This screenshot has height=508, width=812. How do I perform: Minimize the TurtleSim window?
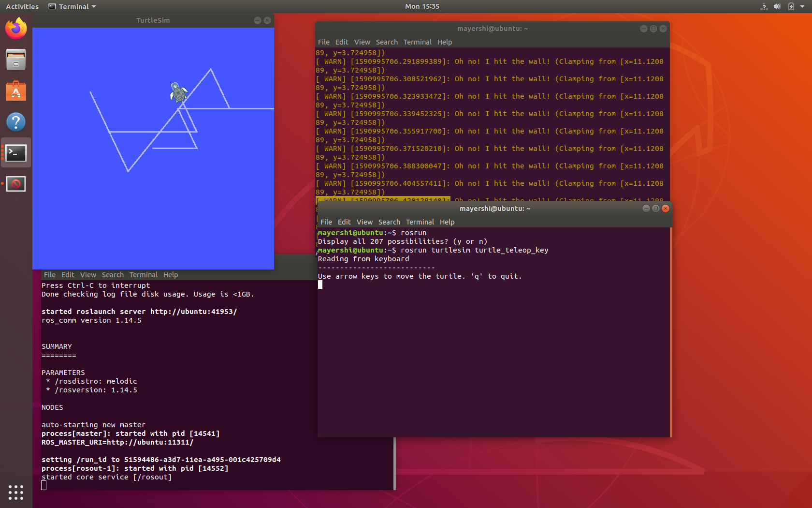pos(258,20)
